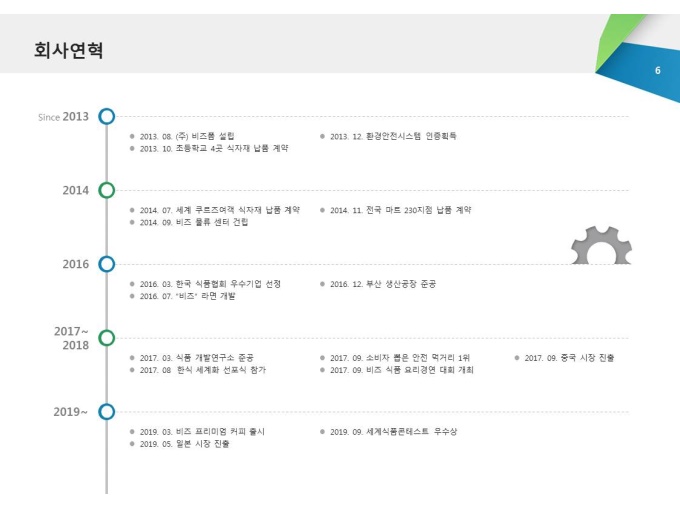Click the 회사연혁 slide title
The width and height of the screenshot is (680, 510).
click(x=69, y=50)
